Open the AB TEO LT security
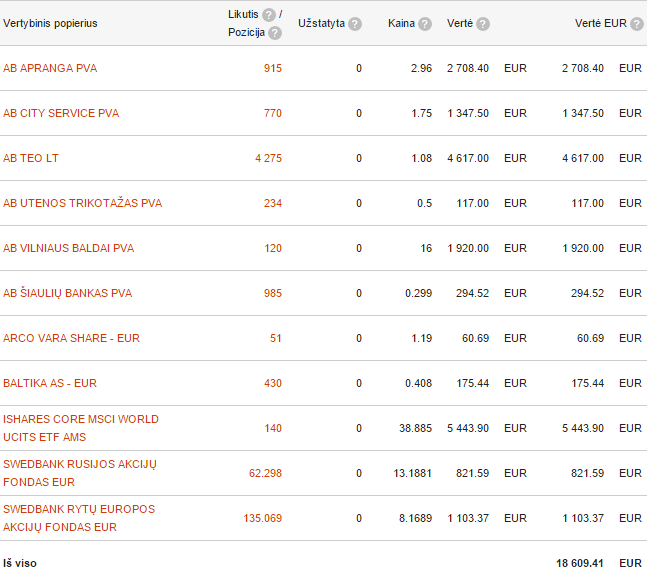The height and width of the screenshot is (575, 647). pos(31,158)
